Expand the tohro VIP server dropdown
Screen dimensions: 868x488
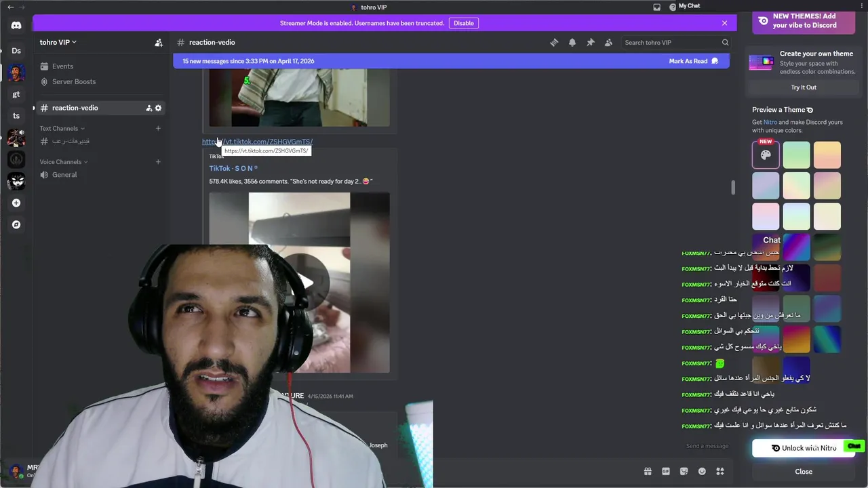[x=58, y=42]
